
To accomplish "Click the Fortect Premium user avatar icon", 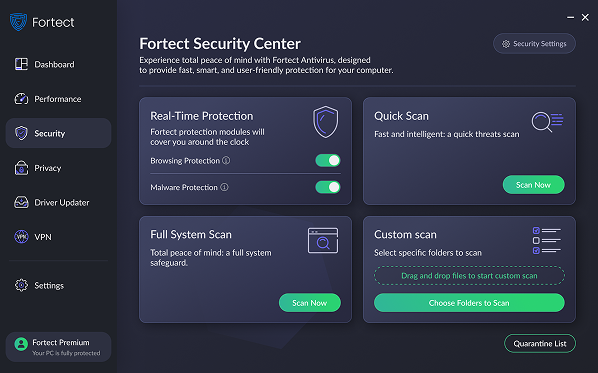I will coord(21,344).
